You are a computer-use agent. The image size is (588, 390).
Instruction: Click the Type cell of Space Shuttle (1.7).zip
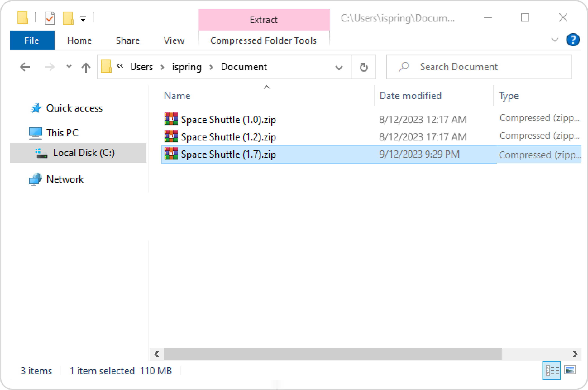click(540, 155)
